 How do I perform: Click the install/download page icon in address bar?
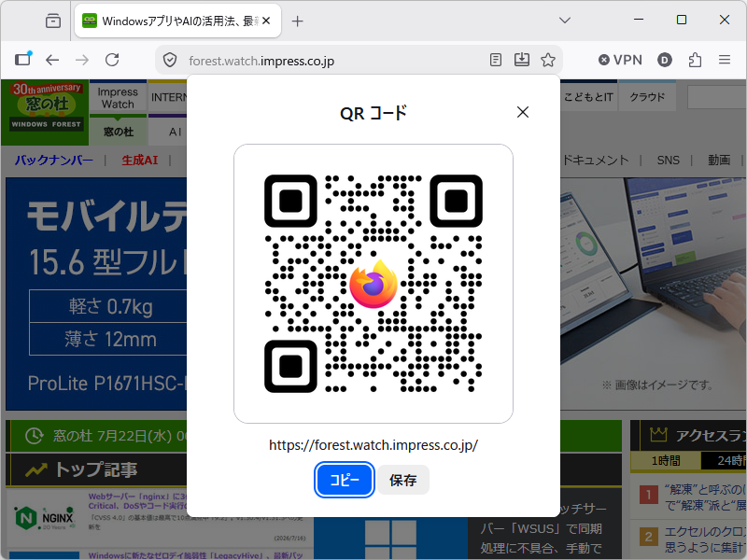pos(522,60)
